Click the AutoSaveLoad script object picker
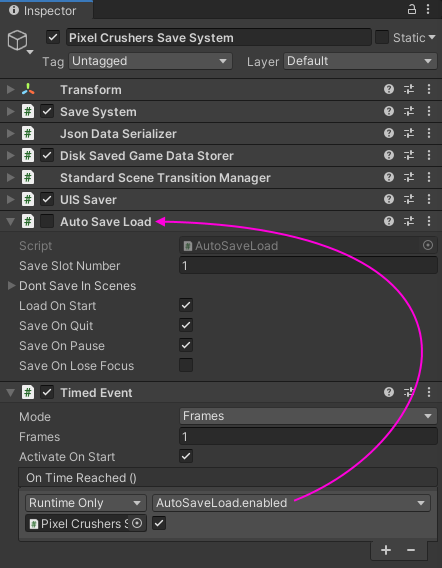Screen dimensions: 442x568 click(x=428, y=245)
